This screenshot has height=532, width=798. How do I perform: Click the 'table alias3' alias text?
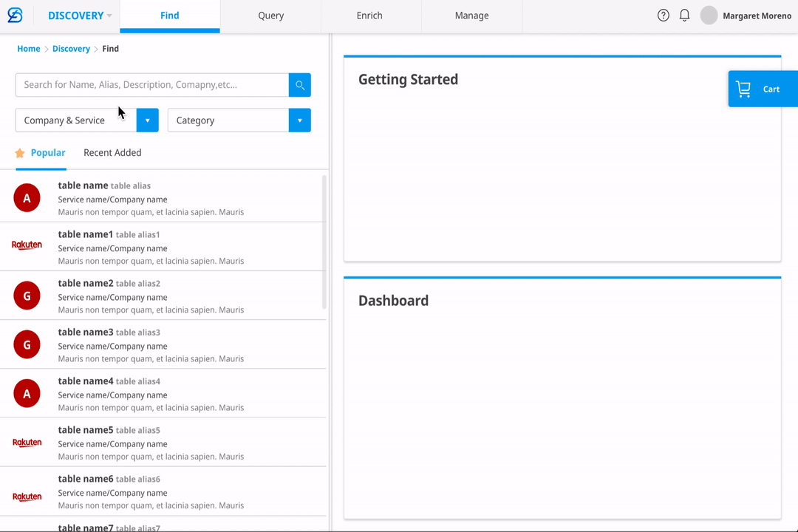(x=138, y=332)
